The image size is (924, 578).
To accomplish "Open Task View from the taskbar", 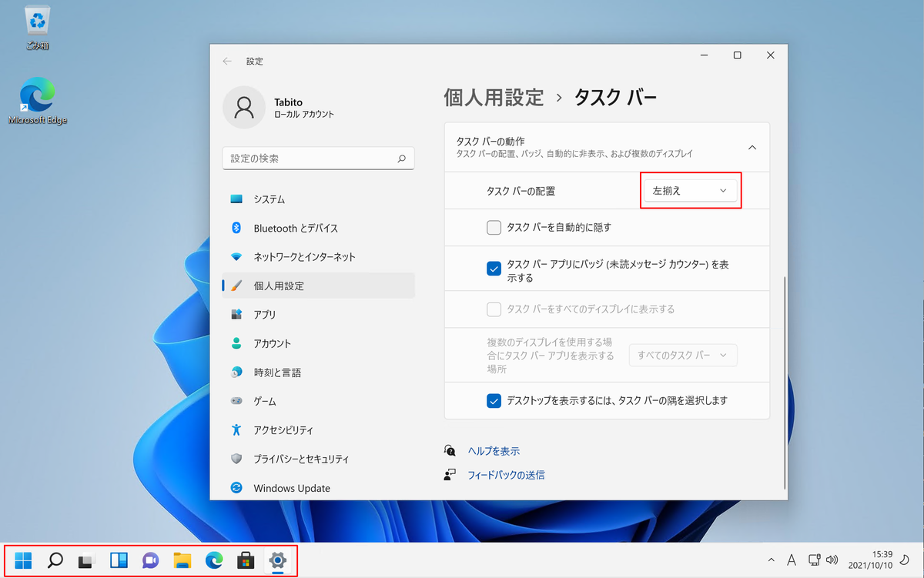I will (85, 560).
